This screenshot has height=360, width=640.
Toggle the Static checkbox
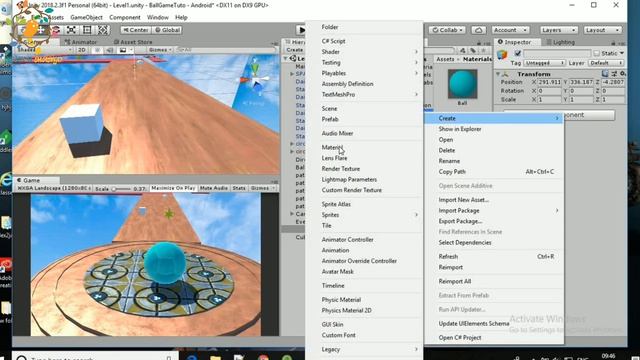596,53
